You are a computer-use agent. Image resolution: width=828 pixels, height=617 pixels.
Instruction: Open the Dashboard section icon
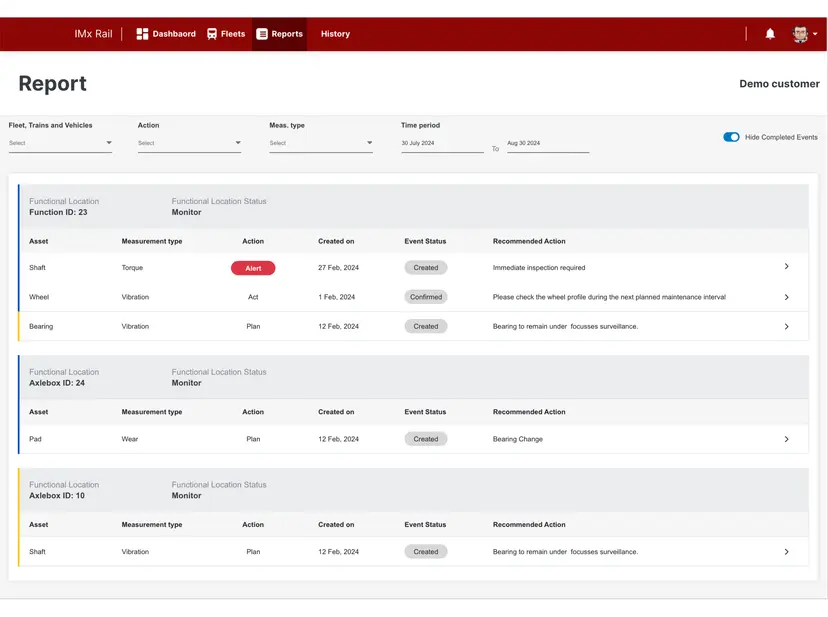tap(141, 33)
